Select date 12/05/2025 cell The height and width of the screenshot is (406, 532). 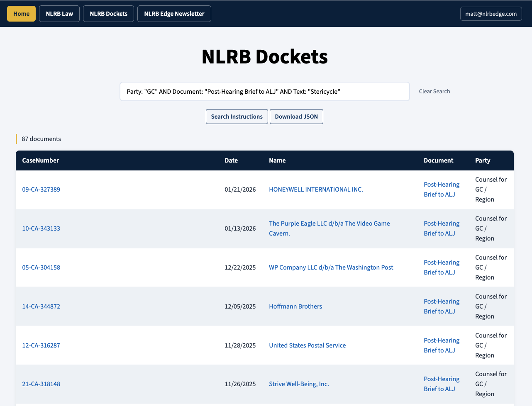click(x=240, y=306)
